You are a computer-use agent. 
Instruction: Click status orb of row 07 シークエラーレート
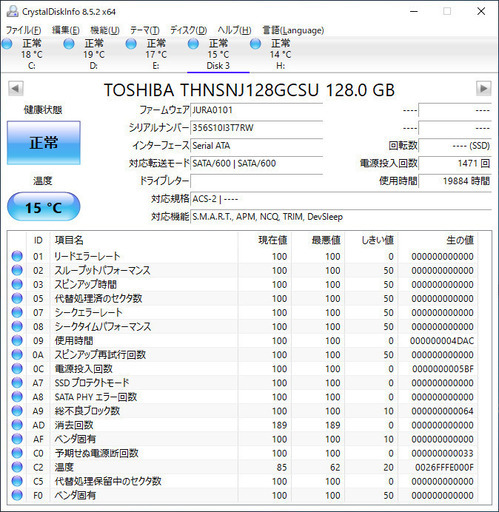coord(17,312)
